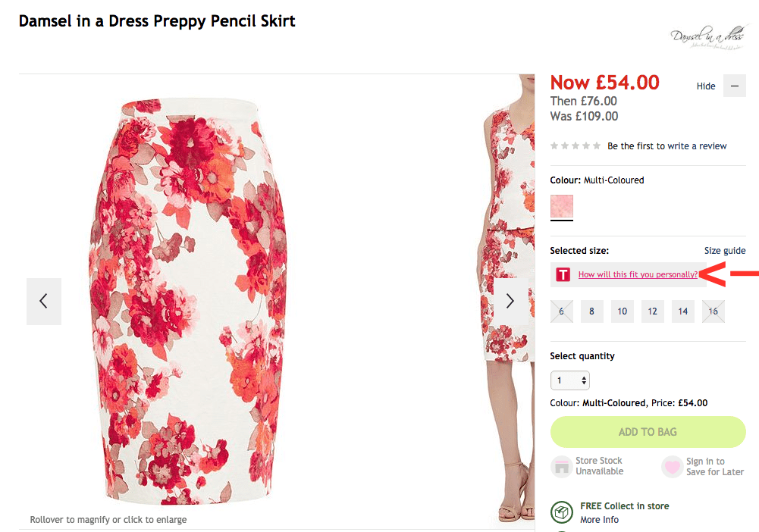Click the free collect in store icon
Screen dimensions: 759x532
click(561, 512)
